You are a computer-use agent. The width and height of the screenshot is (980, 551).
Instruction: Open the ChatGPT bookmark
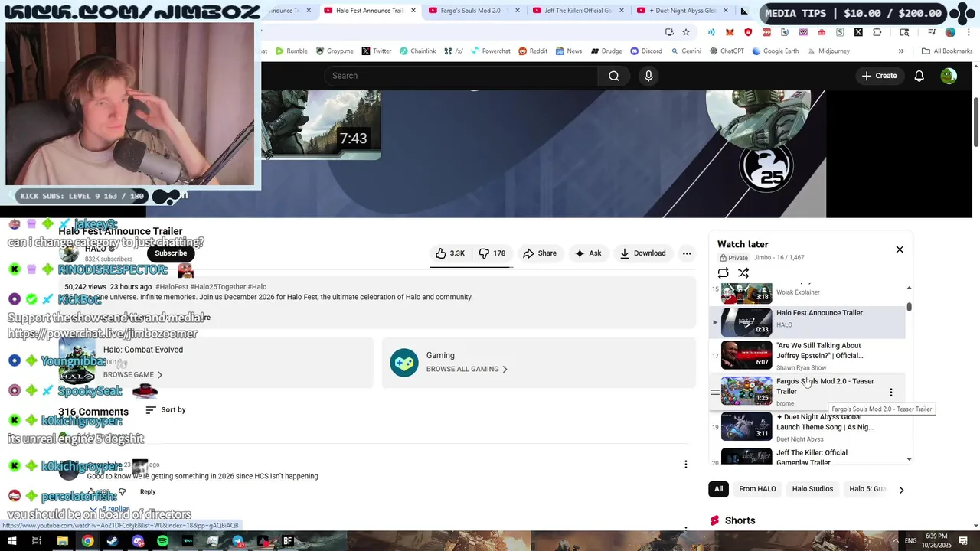[727, 51]
